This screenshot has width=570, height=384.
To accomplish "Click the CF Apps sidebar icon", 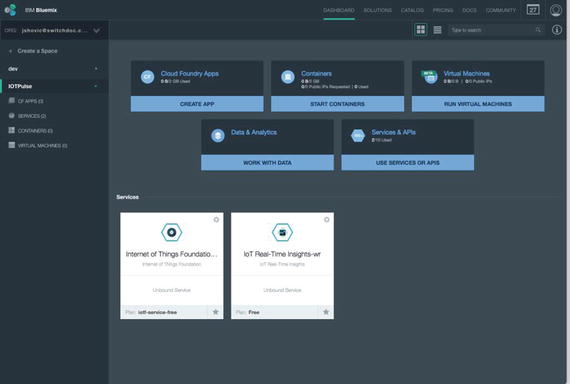I will pyautogui.click(x=12, y=101).
